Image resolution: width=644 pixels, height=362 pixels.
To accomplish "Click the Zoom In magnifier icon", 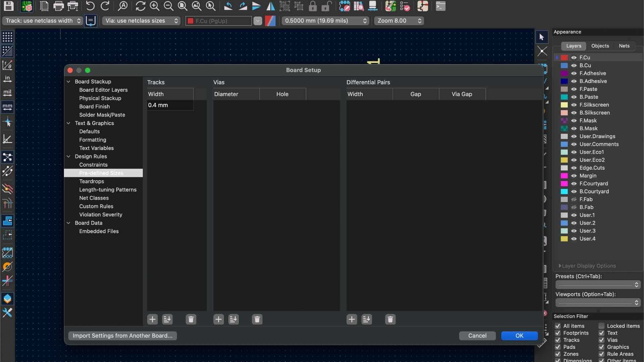I will click(x=154, y=6).
